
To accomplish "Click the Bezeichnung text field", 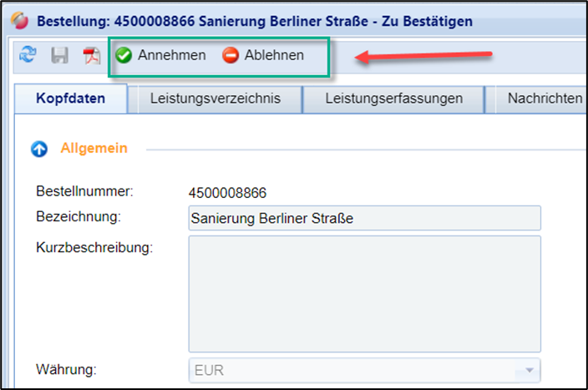I will (364, 218).
